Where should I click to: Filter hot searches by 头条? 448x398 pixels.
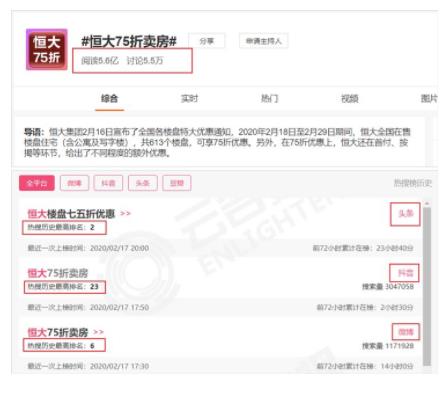point(143,183)
